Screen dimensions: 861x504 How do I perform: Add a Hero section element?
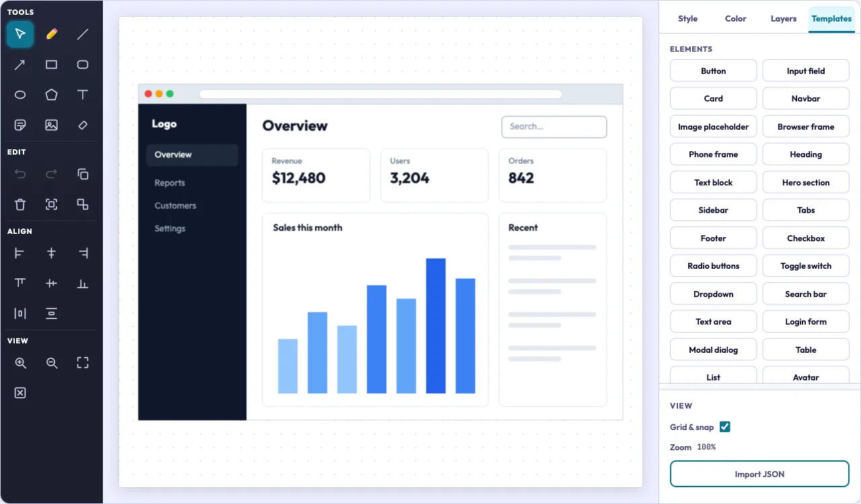click(x=806, y=182)
